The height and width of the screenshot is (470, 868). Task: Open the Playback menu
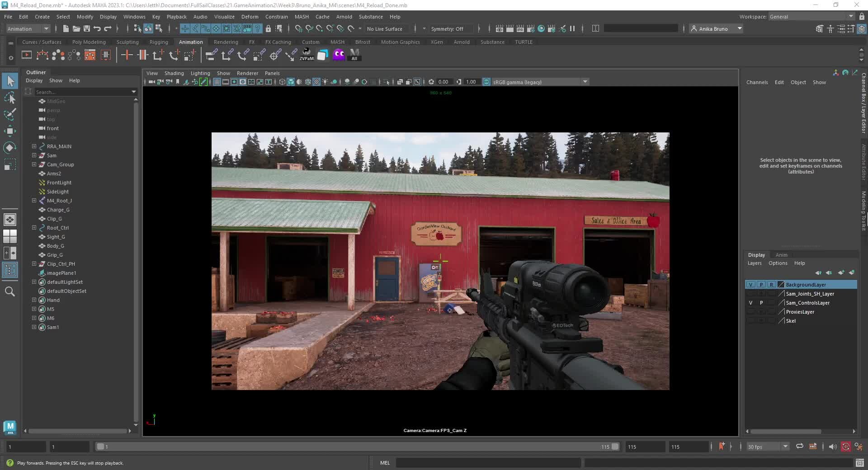click(176, 17)
